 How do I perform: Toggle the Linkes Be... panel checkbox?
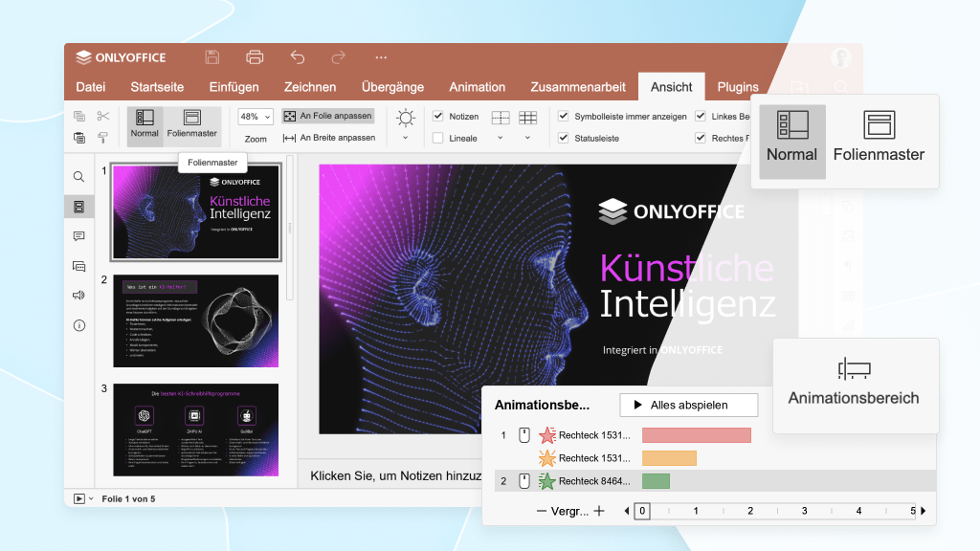[701, 116]
